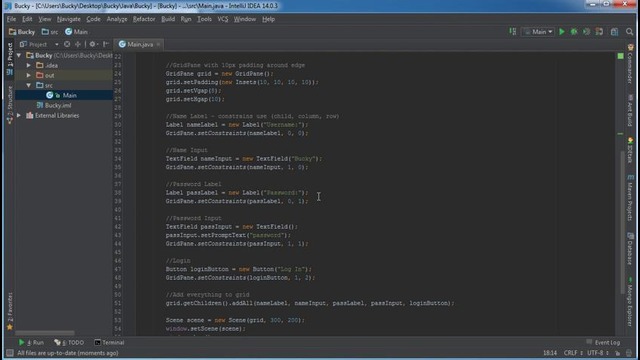Screen dimensions: 640x360
Task: Click the Hector inspector icon in status bar
Action: click(629, 353)
